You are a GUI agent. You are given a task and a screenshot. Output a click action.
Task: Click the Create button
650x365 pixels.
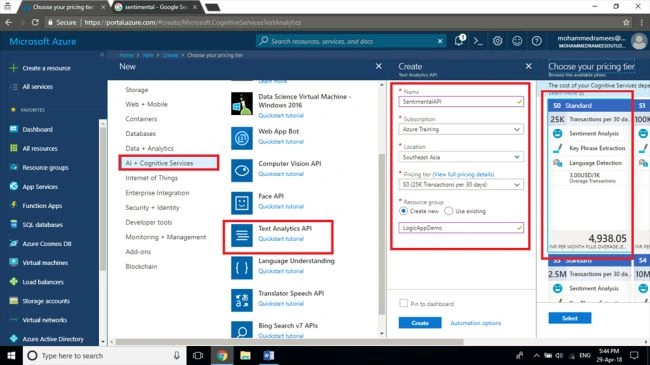[420, 323]
